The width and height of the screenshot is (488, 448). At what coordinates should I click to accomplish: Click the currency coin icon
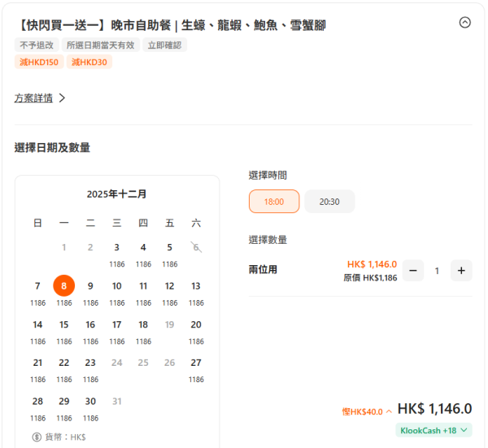(37, 437)
